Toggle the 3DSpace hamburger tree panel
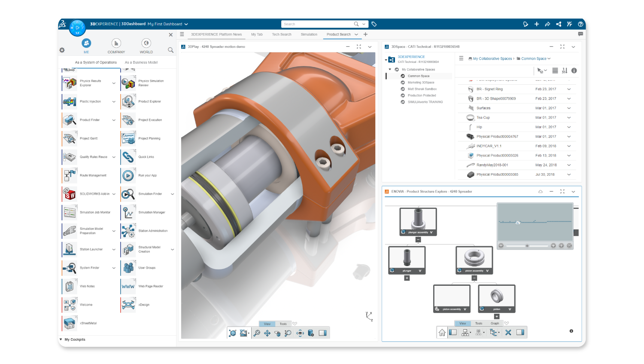The height and width of the screenshot is (364, 644). point(461,58)
